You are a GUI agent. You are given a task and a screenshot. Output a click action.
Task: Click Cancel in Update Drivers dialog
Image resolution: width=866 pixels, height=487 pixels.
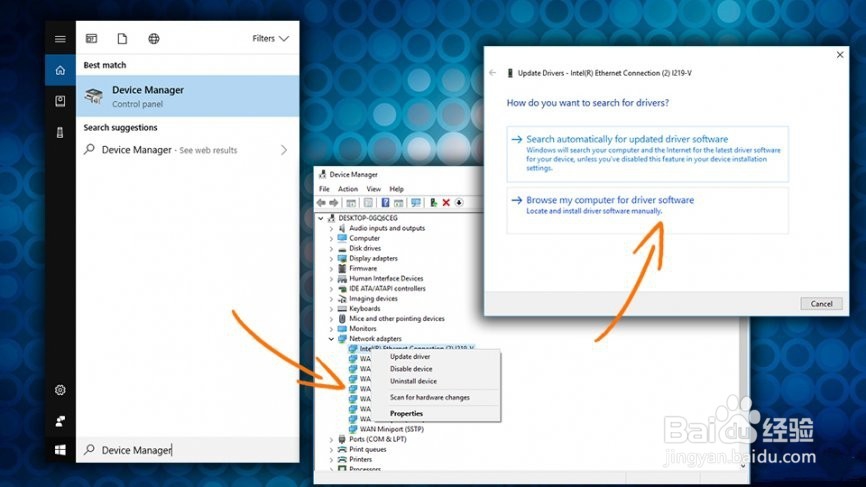(x=821, y=304)
